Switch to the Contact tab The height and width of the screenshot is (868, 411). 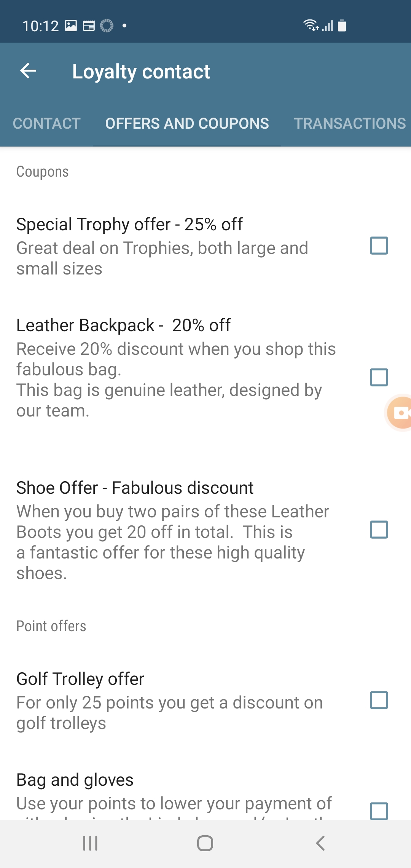coord(47,123)
